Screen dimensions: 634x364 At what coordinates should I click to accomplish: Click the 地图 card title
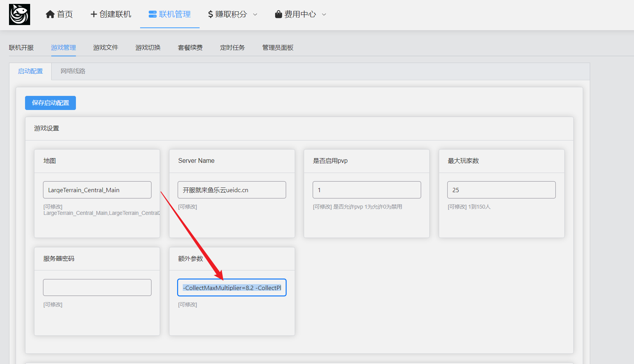pos(50,161)
